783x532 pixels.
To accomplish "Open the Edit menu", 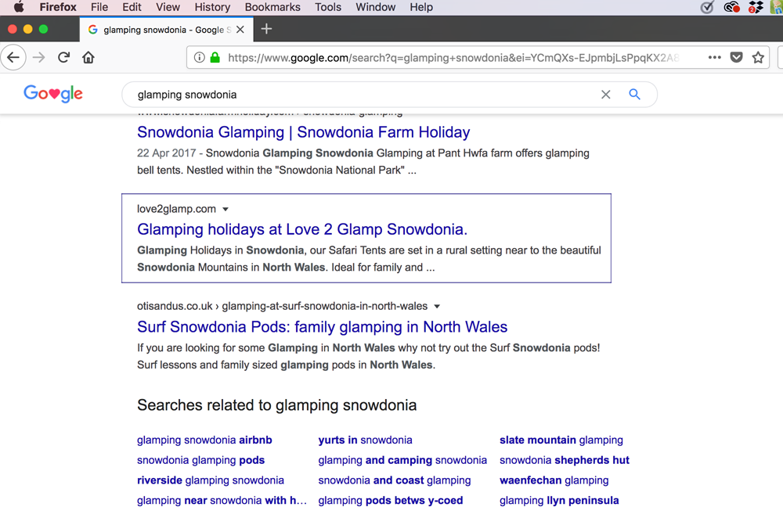I will (132, 7).
